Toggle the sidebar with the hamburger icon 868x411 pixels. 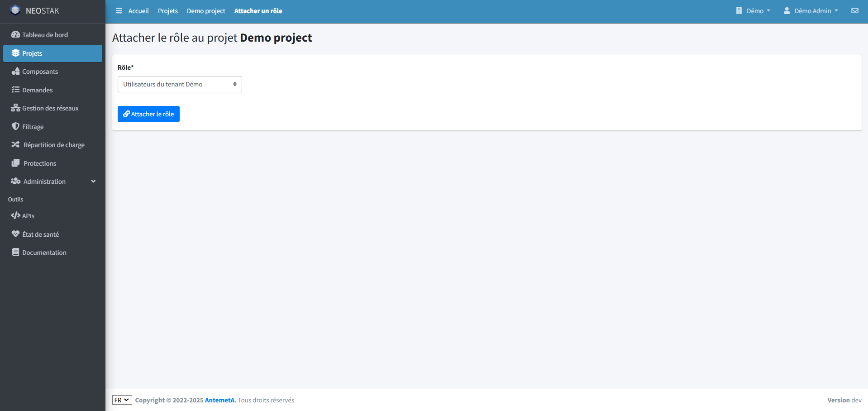click(x=119, y=10)
